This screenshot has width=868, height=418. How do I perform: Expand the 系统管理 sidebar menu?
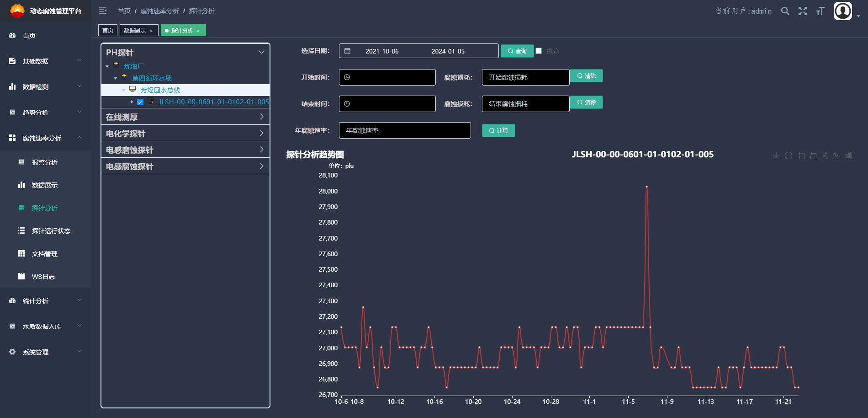[46, 352]
